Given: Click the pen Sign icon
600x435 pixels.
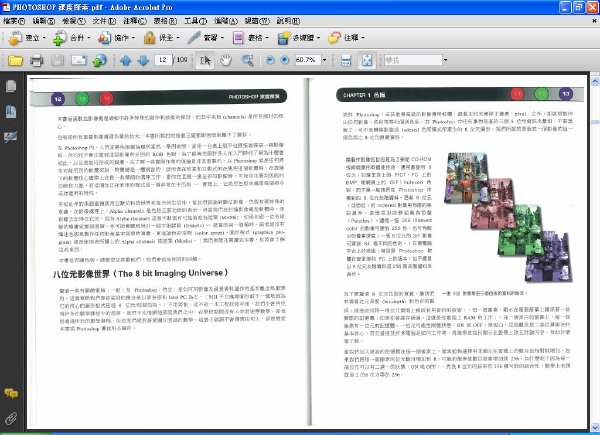Looking at the screenshot, I should click(x=194, y=37).
